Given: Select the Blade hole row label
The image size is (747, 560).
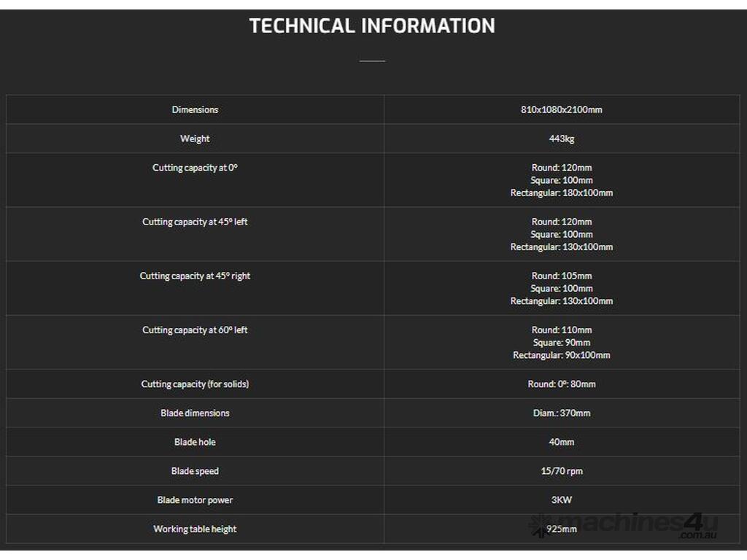Looking at the screenshot, I should click(195, 442).
